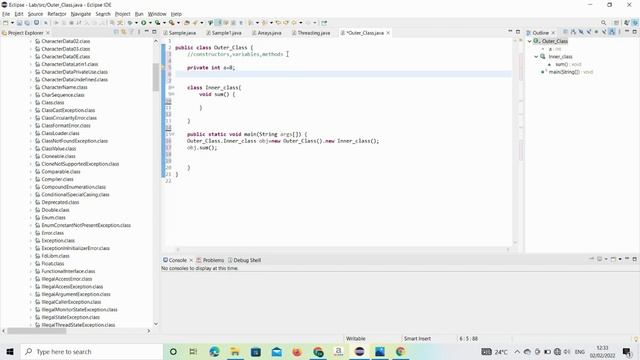Maximize the Project Explorer panel
Image resolution: width=640 pixels, height=360 pixels.
point(154,31)
